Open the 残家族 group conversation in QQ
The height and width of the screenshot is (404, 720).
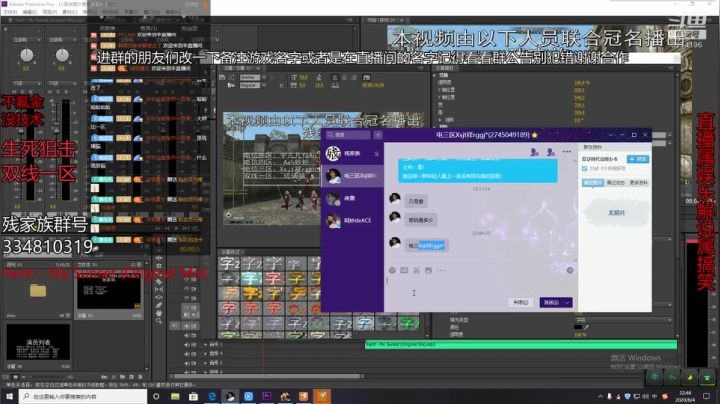tap(352, 153)
